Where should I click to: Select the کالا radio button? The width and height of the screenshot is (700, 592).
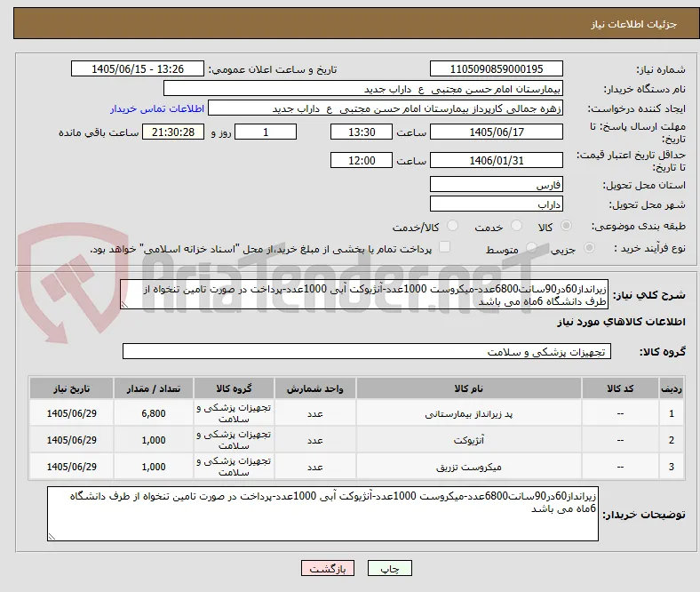coord(566,226)
